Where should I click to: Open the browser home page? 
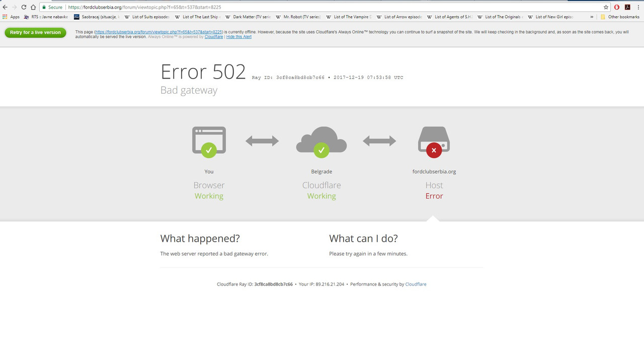(x=33, y=8)
